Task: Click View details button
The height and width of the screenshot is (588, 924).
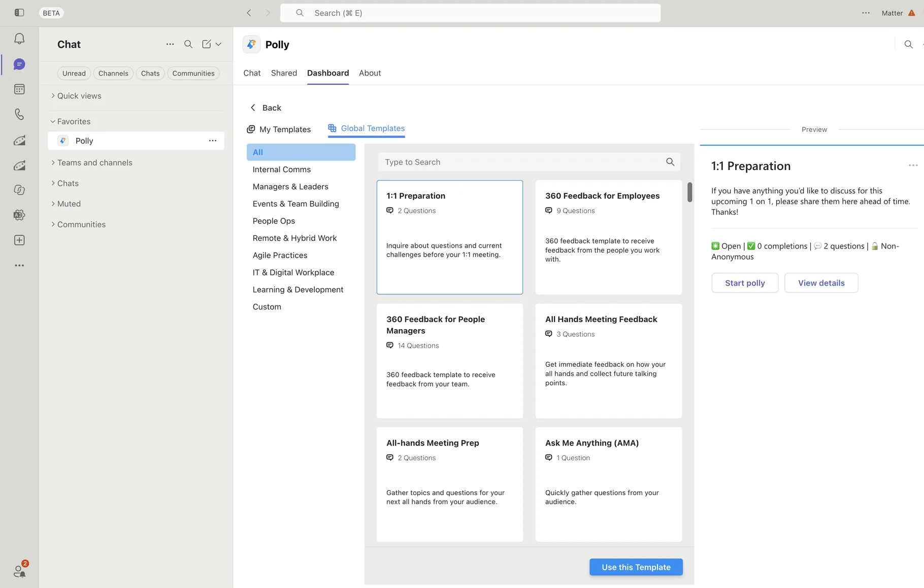Action: [821, 283]
